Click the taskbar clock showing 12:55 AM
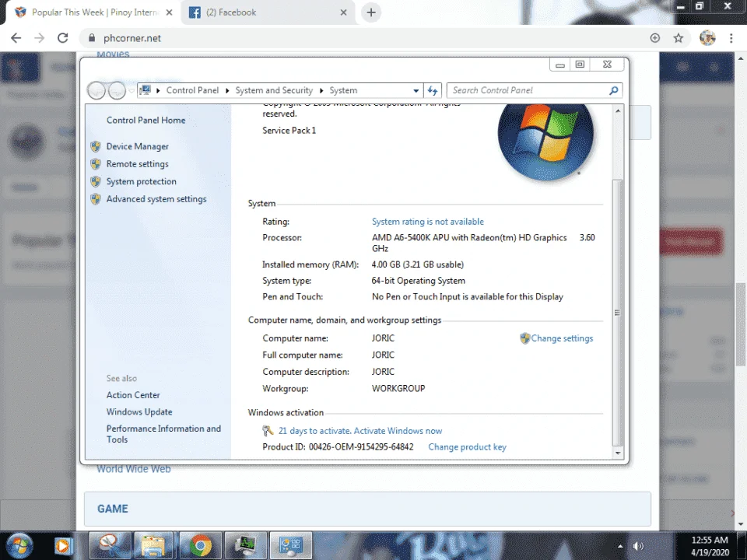This screenshot has height=560, width=747. 710,546
